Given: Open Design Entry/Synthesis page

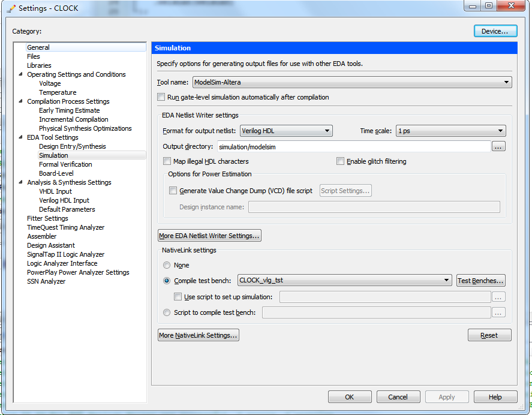Looking at the screenshot, I should coord(72,146).
